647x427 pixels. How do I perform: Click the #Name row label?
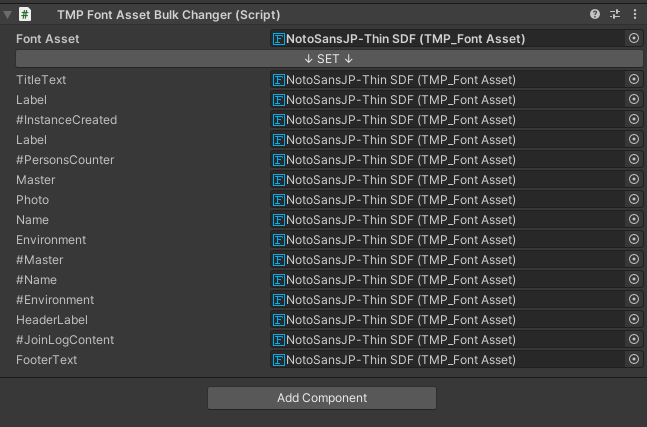click(36, 280)
